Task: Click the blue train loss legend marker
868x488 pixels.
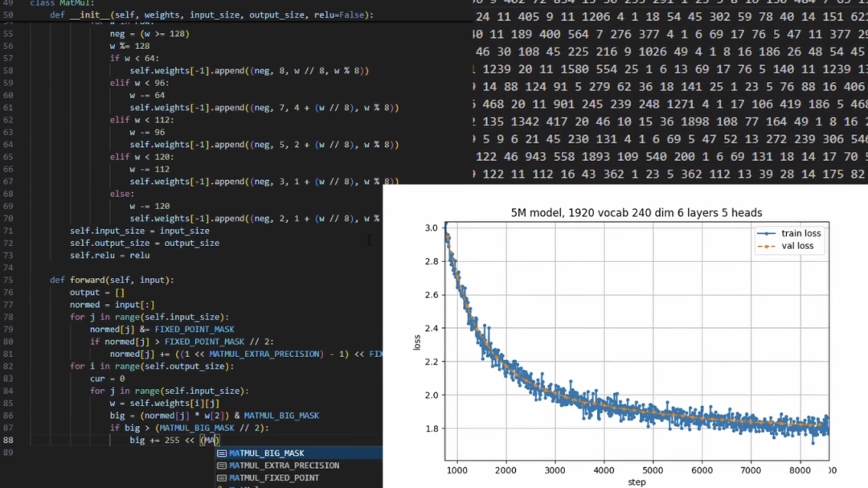Action: pos(767,233)
